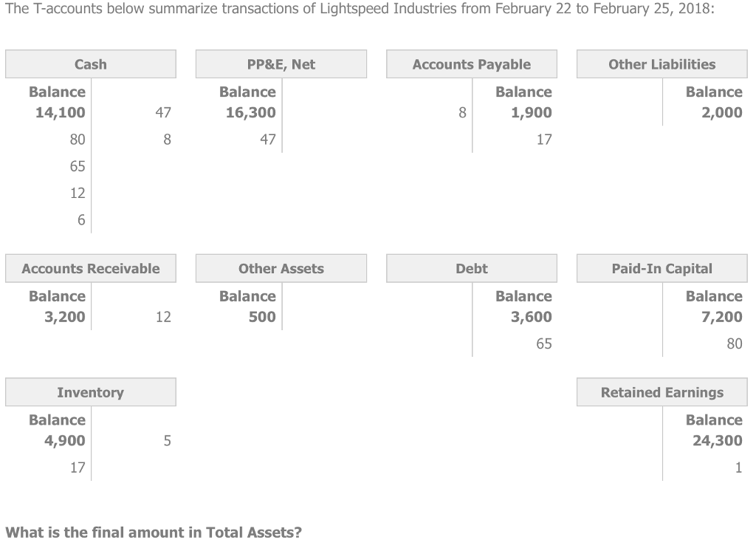
Task: Click the 47 debit entry in PP&E, Net
Action: click(268, 140)
